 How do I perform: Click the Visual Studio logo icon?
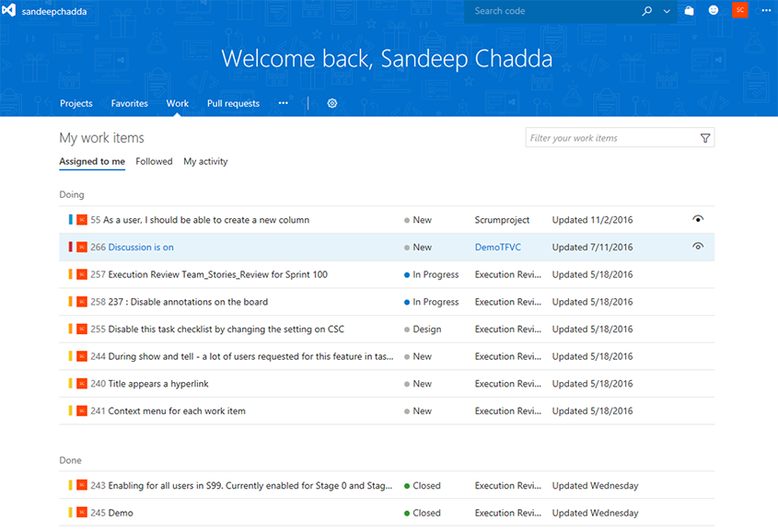[x=10, y=11]
